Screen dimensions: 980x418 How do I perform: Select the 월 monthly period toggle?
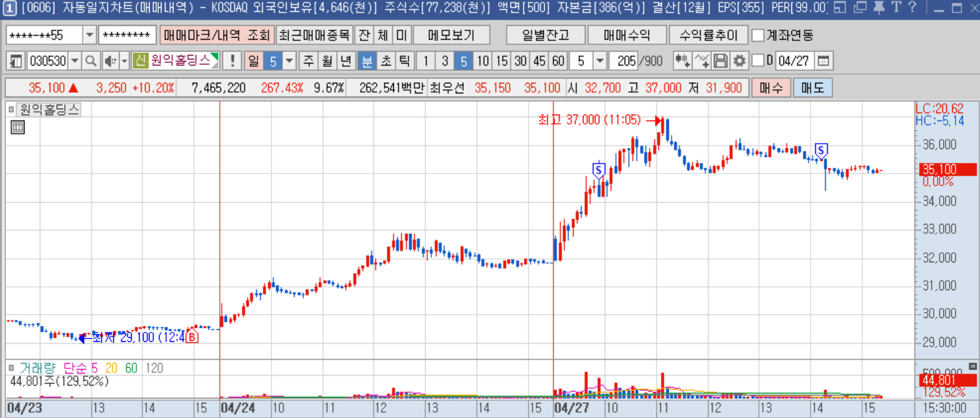[x=327, y=61]
